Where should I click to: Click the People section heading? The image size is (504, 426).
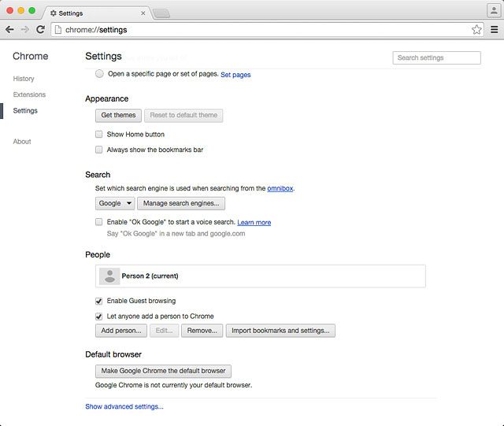coord(98,254)
